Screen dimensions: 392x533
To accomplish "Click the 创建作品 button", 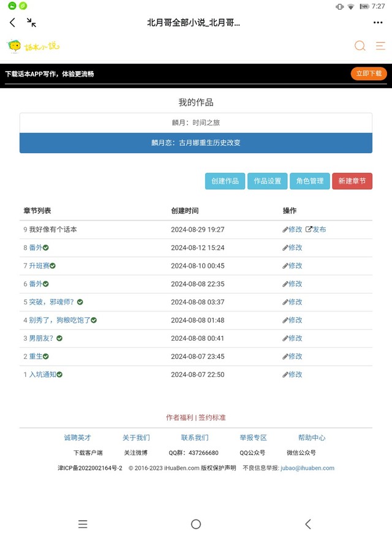I will 225,181.
